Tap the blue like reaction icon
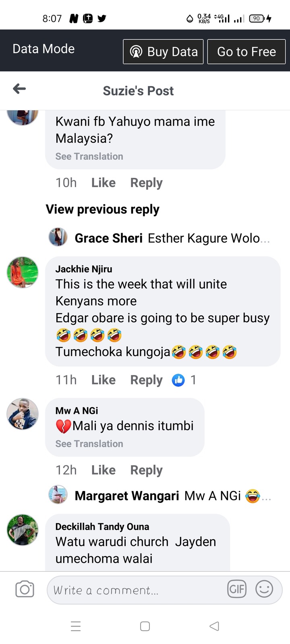290x644 pixels. (x=178, y=380)
